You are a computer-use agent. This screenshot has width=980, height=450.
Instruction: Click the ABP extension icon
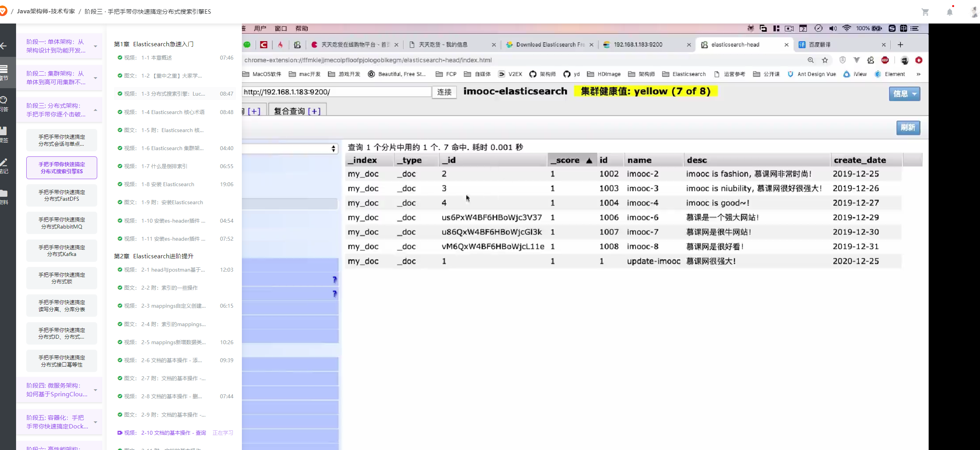coord(885,60)
